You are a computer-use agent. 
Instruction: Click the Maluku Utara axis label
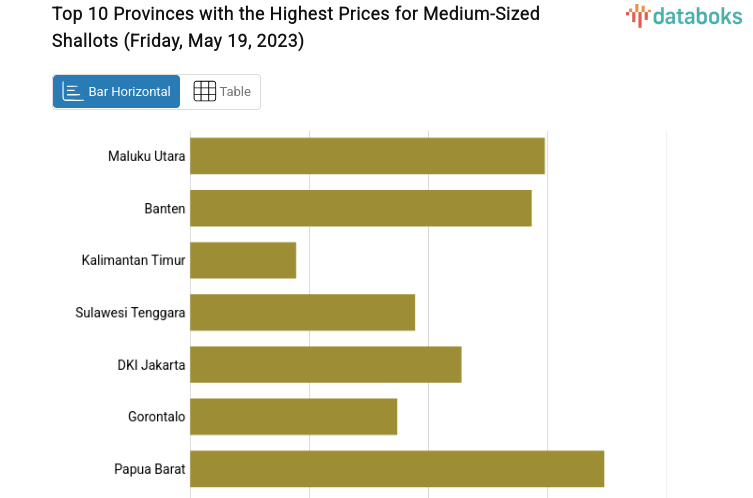pyautogui.click(x=146, y=156)
